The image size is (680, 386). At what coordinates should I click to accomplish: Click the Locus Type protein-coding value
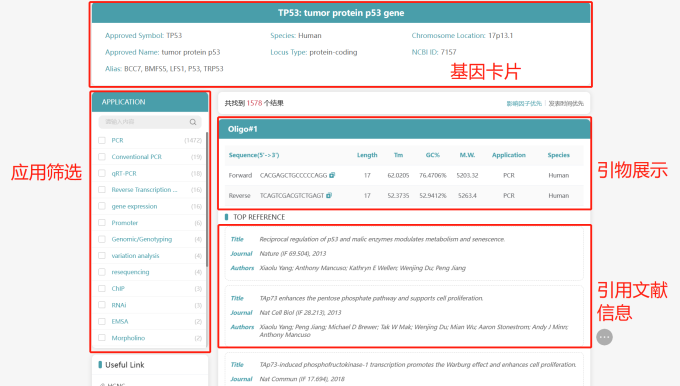click(x=333, y=52)
